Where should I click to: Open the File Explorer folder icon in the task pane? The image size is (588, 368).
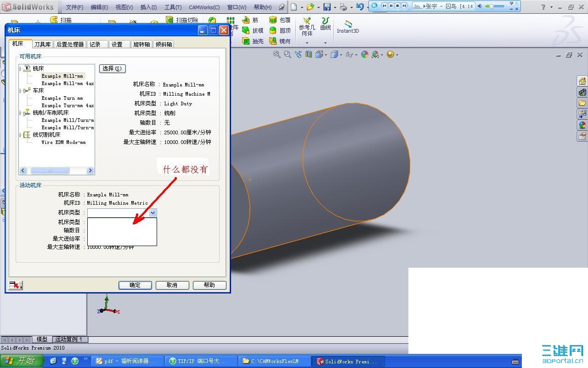[582, 103]
